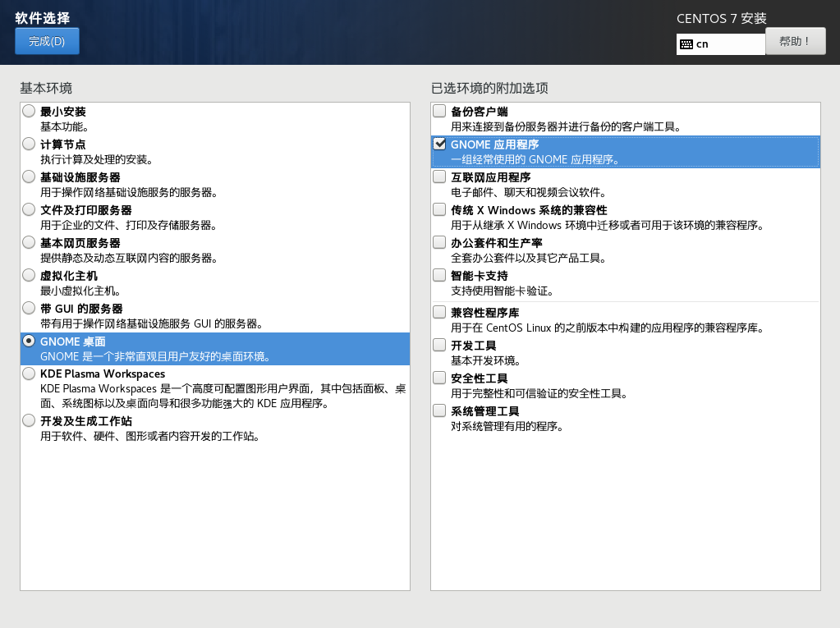Click text 对系统管理有用的程序。
840x628 pixels.
pyautogui.click(x=507, y=427)
